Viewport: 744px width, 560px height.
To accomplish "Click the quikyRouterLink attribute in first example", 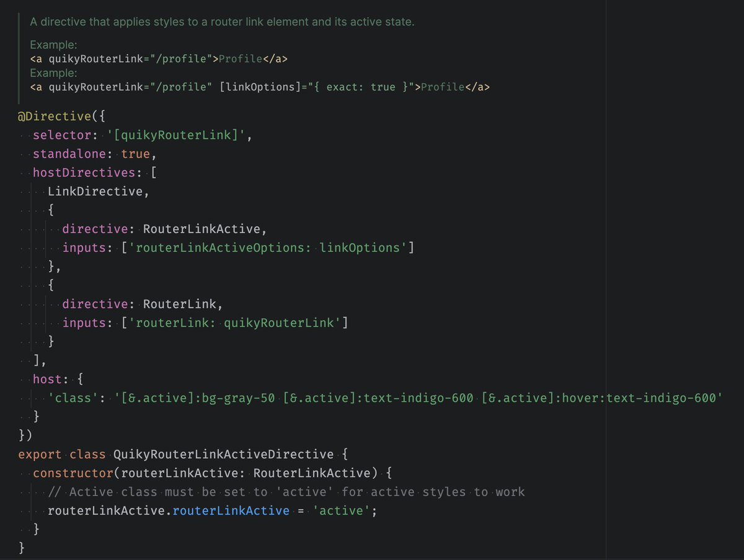I will (x=96, y=59).
